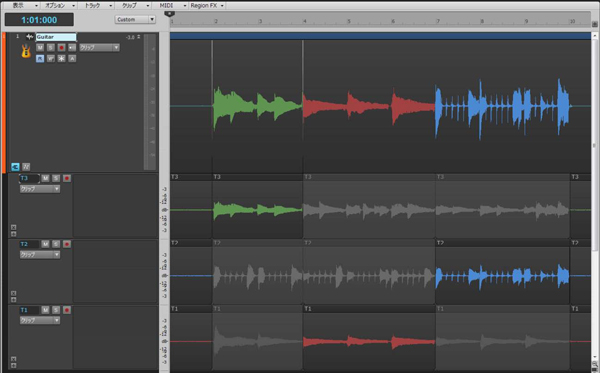Arm the Guitar track for recording

click(x=61, y=47)
